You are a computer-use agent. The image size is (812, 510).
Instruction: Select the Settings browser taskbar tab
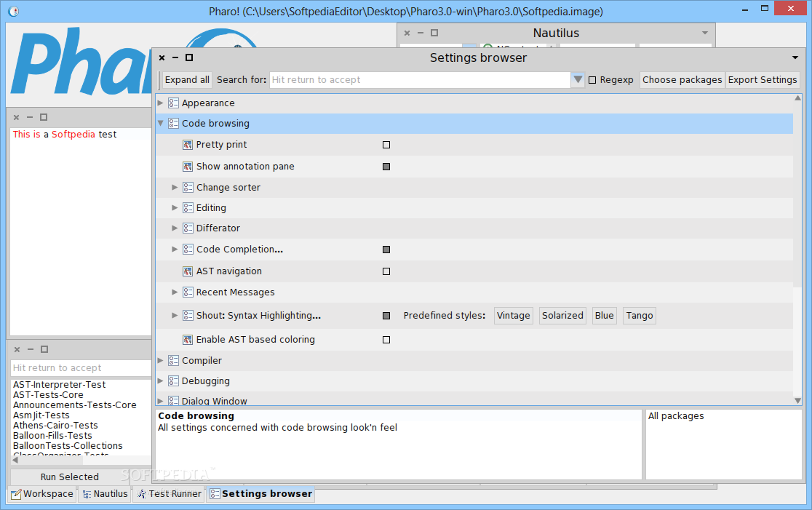[261, 494]
